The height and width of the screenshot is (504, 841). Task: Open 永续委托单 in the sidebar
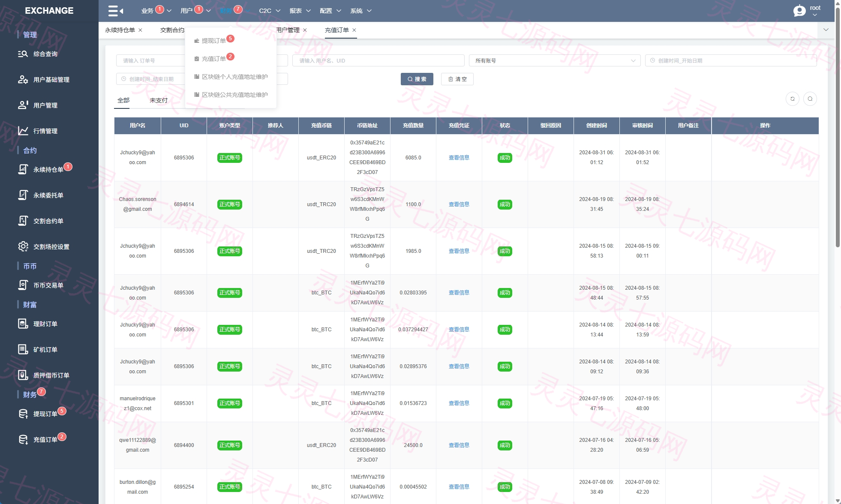point(49,195)
